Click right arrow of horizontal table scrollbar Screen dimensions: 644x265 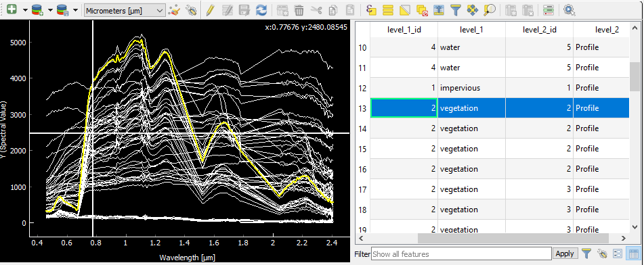point(624,238)
